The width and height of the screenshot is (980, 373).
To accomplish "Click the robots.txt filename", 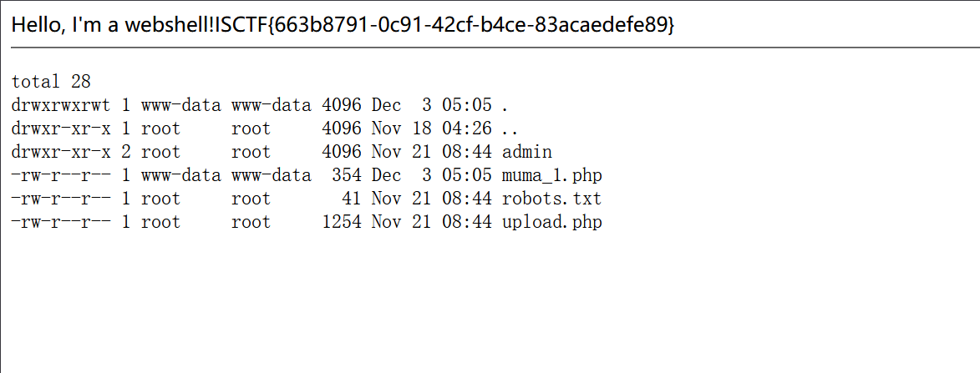I will pyautogui.click(x=551, y=199).
